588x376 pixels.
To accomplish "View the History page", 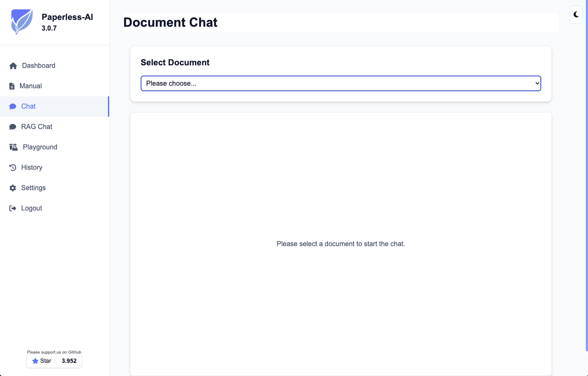I will [x=54, y=168].
